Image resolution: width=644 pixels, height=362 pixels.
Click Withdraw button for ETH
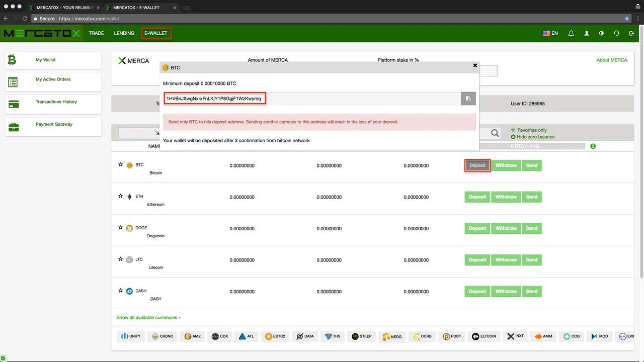click(x=506, y=197)
